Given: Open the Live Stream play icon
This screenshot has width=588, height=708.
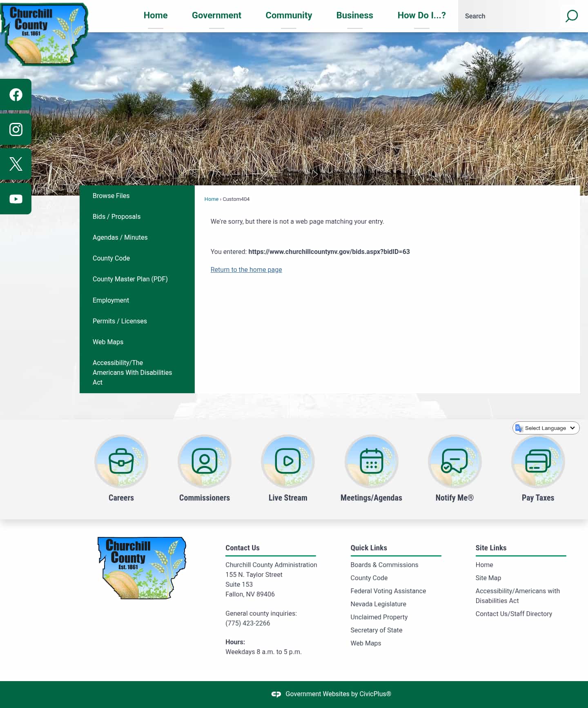Looking at the screenshot, I should tap(288, 461).
